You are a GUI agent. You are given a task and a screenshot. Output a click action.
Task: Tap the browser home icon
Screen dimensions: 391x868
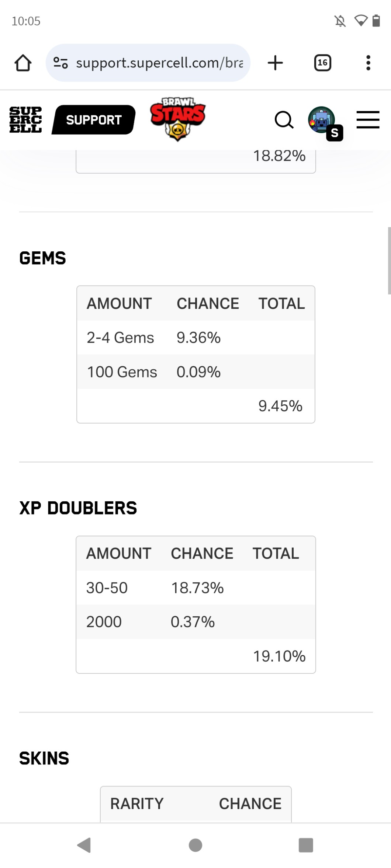point(23,63)
